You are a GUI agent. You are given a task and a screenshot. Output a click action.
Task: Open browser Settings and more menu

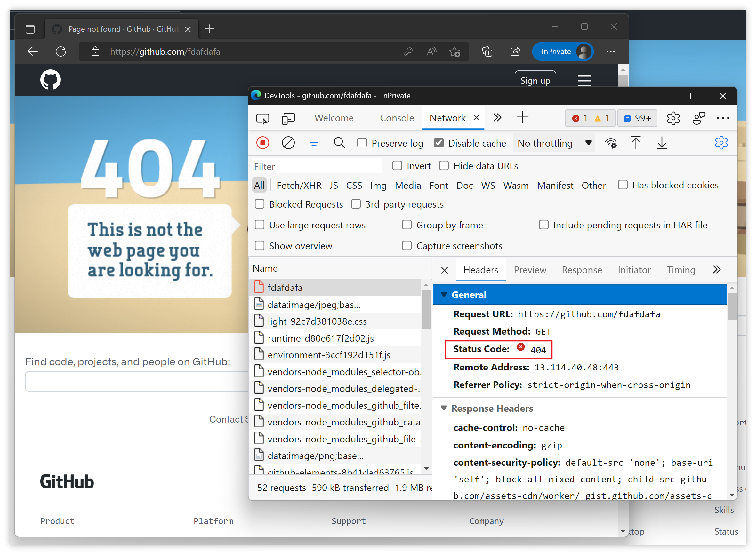[610, 52]
